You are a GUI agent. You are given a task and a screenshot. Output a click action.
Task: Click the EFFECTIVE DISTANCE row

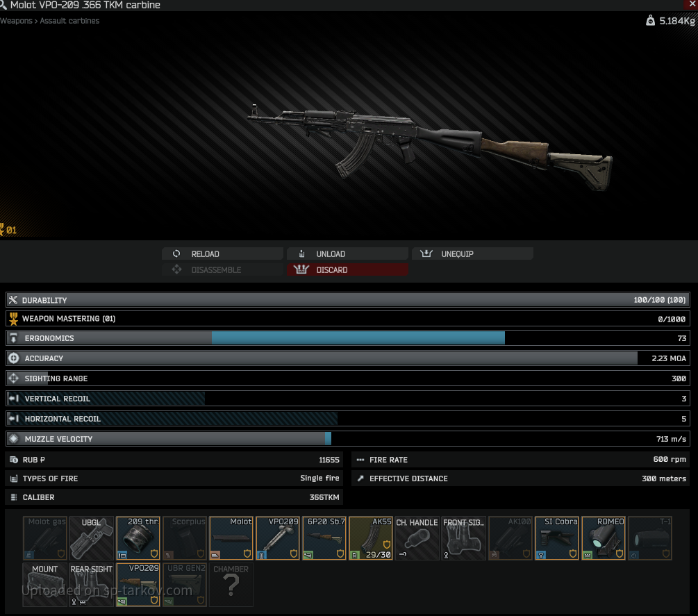coord(520,478)
